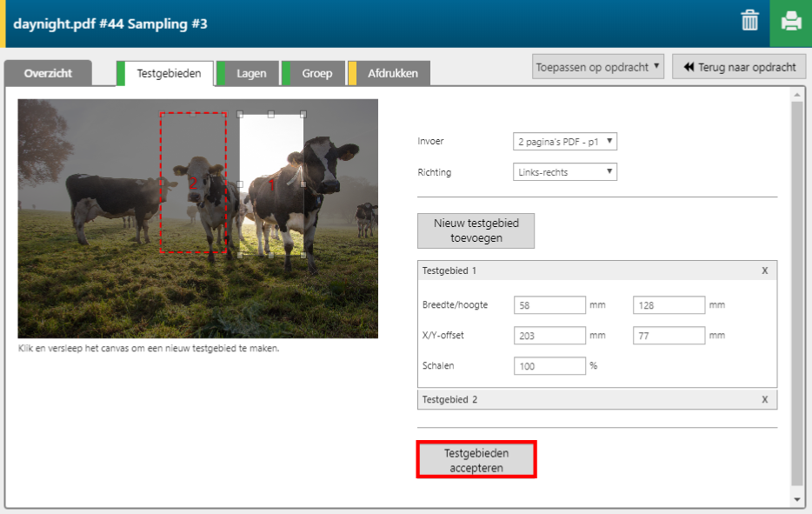This screenshot has height=514, width=812.
Task: Click the green printer icon
Action: point(790,23)
